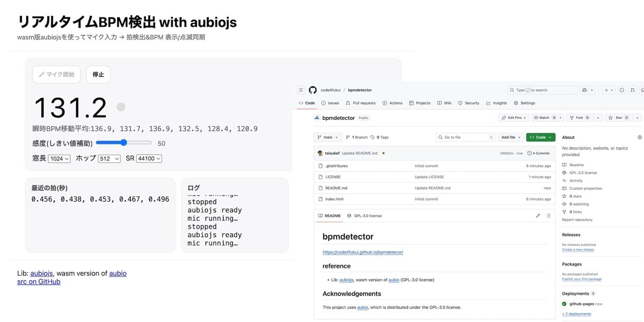Star the bpmdetector repository
The height and width of the screenshot is (322, 644).
(615, 118)
